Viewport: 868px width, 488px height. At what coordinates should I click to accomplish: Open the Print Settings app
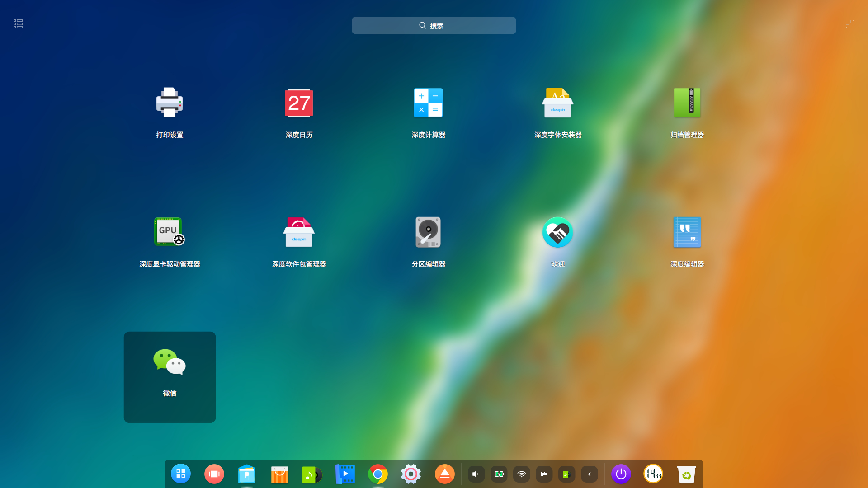[170, 103]
